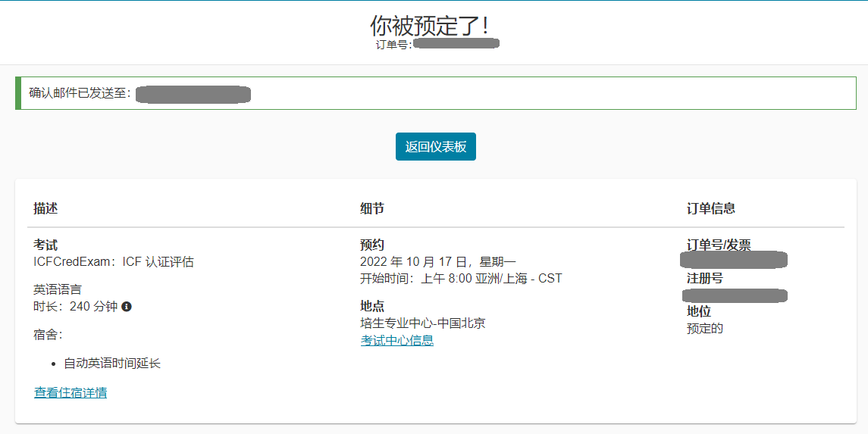The height and width of the screenshot is (434, 868).
Task: Click the 你被预定了! page heading
Action: click(x=429, y=25)
